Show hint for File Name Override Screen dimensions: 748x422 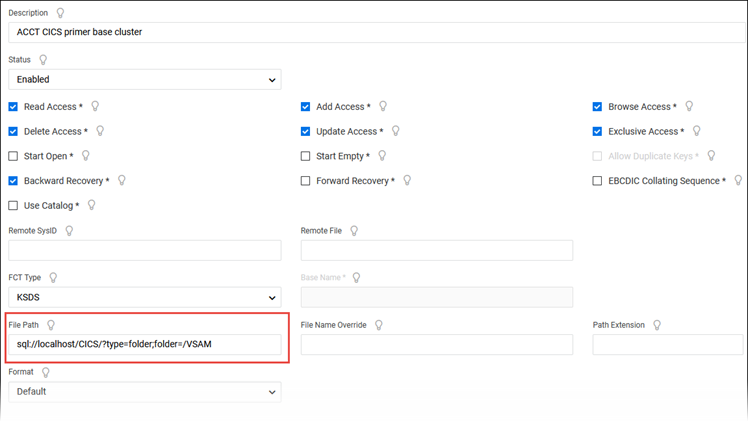[379, 325]
